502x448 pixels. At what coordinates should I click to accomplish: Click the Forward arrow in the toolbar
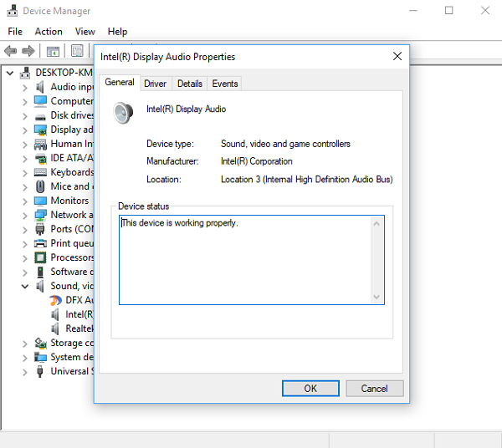click(28, 52)
